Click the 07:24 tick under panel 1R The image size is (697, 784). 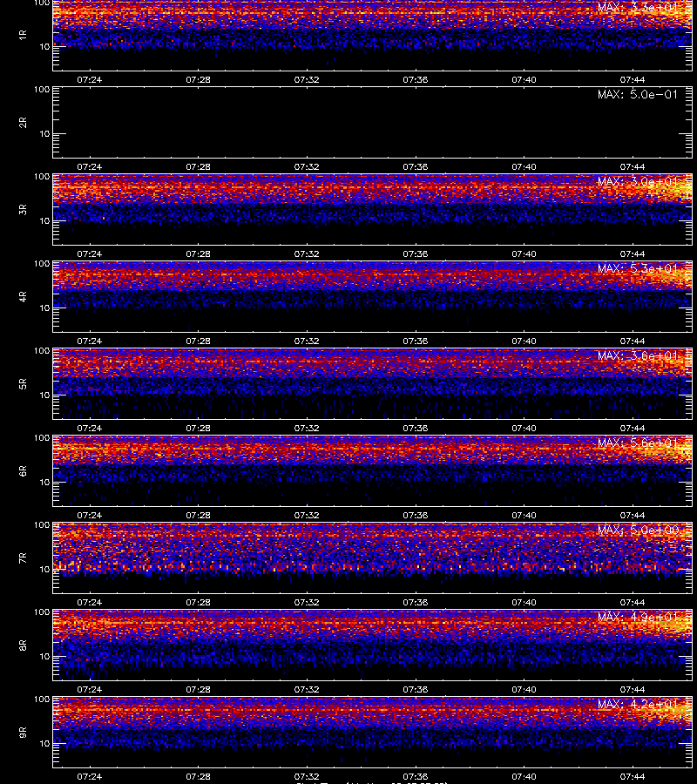(90, 79)
